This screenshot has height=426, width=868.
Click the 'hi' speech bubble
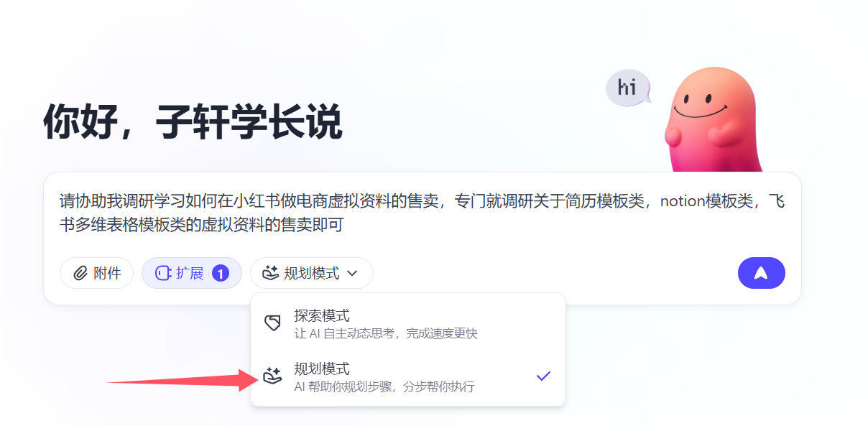(627, 88)
